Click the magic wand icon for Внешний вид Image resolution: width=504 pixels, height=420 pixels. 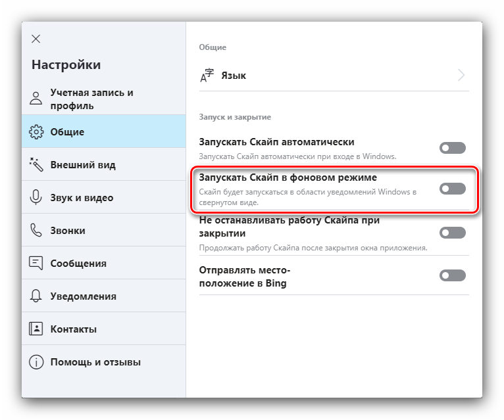click(36, 164)
